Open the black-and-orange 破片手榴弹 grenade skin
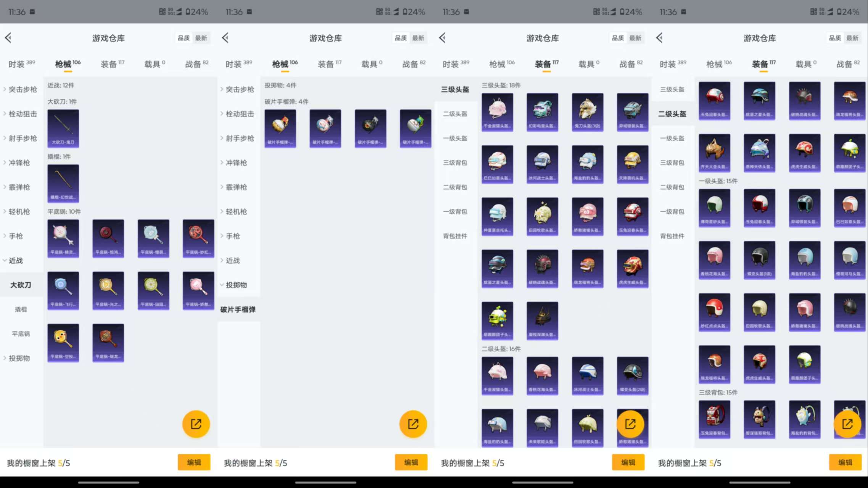 click(370, 128)
